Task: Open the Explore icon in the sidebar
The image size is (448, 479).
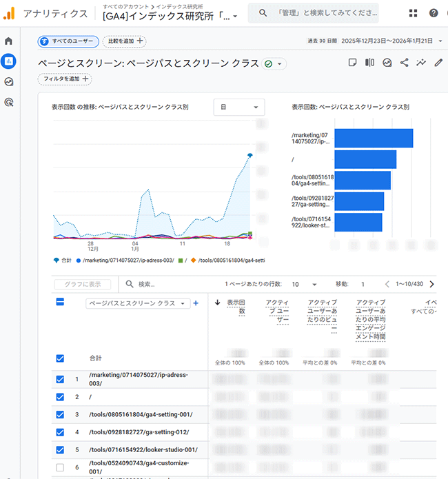Action: (9, 81)
